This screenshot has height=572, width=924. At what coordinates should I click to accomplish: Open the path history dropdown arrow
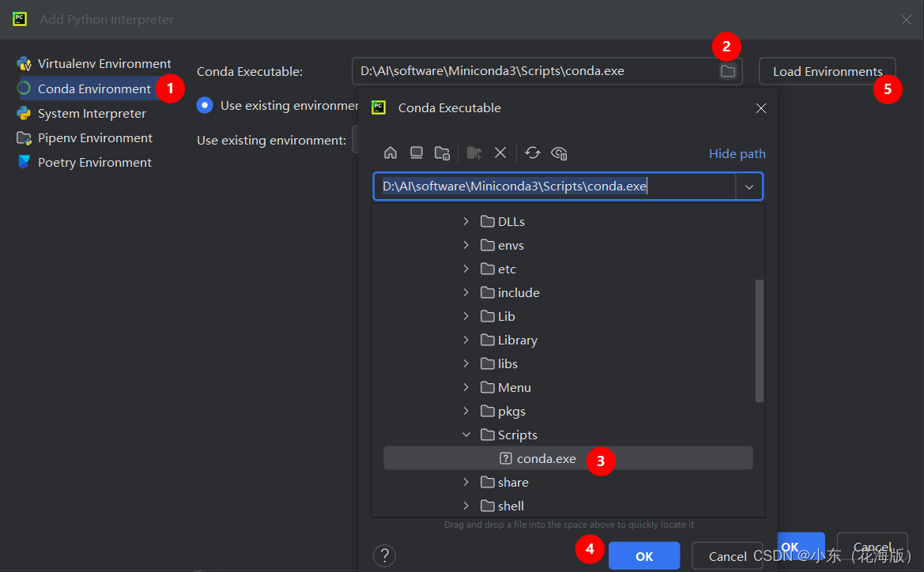tap(749, 186)
